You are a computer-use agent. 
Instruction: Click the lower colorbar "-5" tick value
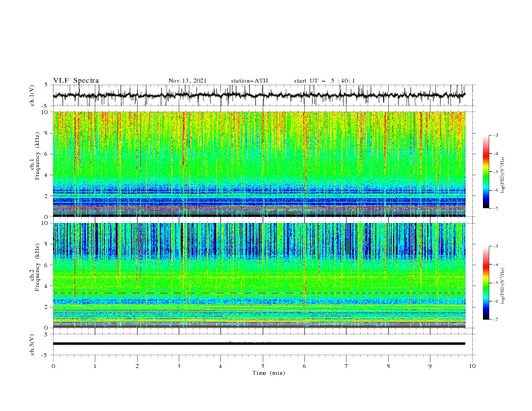(x=495, y=283)
